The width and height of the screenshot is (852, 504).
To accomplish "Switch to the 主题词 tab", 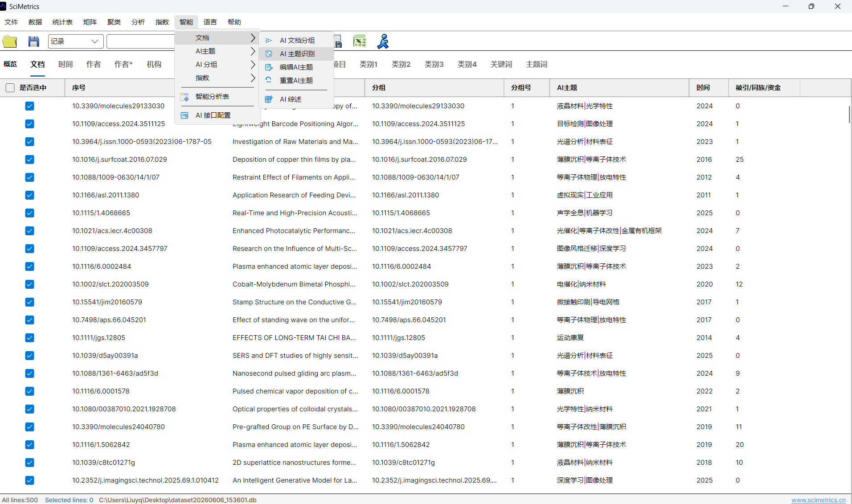I will tap(537, 64).
